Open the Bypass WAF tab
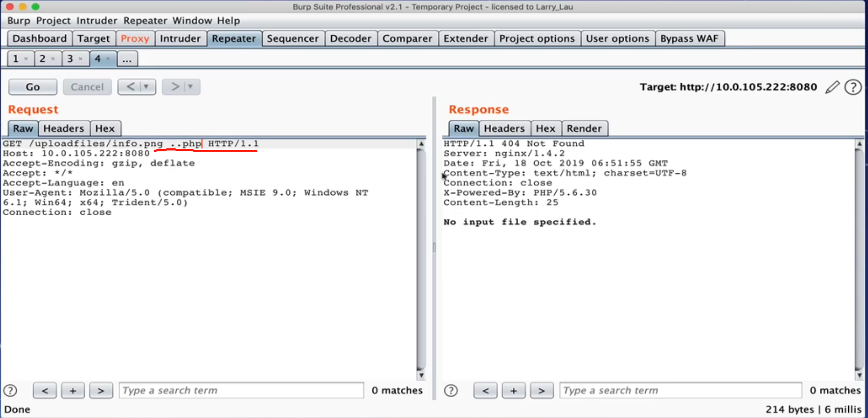This screenshot has height=418, width=868. [x=689, y=39]
